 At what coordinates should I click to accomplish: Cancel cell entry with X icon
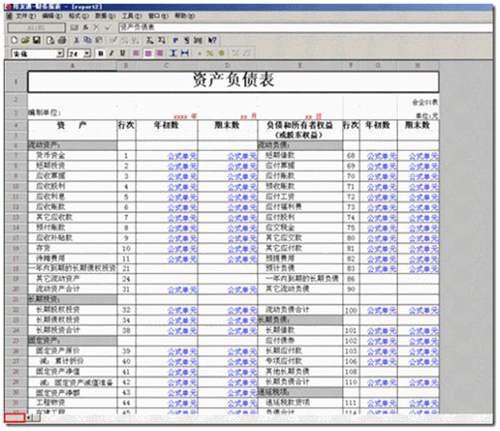[x=96, y=28]
